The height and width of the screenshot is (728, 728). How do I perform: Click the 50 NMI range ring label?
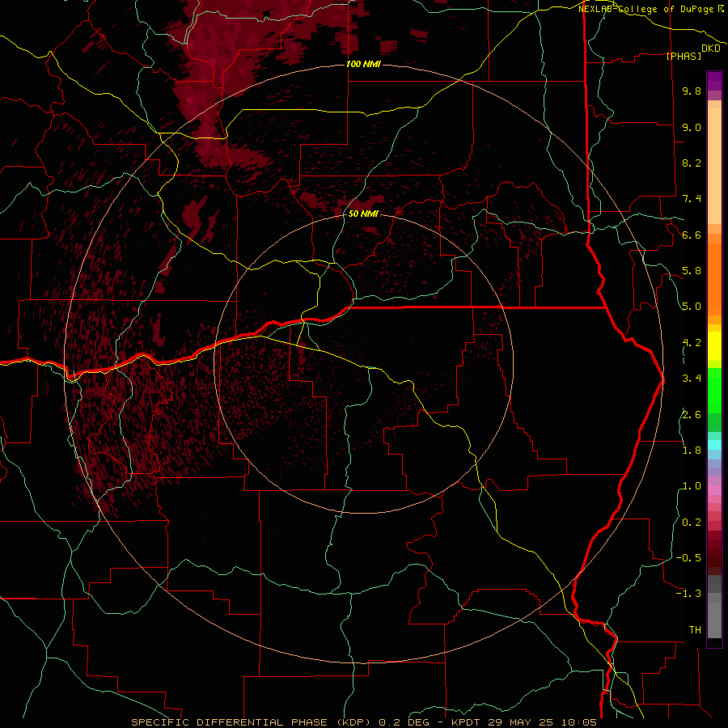(363, 214)
